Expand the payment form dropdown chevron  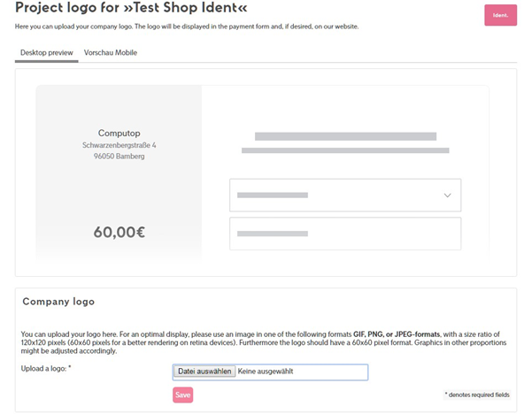pos(447,195)
